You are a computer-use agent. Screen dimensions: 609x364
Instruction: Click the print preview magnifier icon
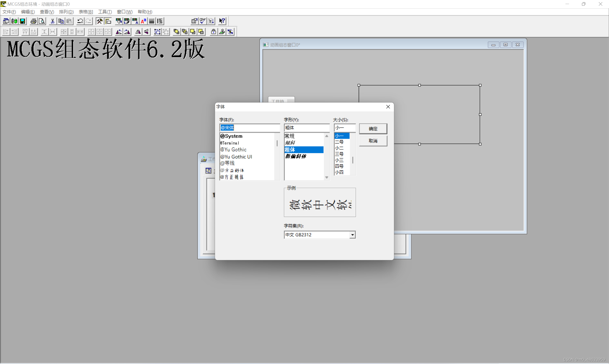point(42,21)
